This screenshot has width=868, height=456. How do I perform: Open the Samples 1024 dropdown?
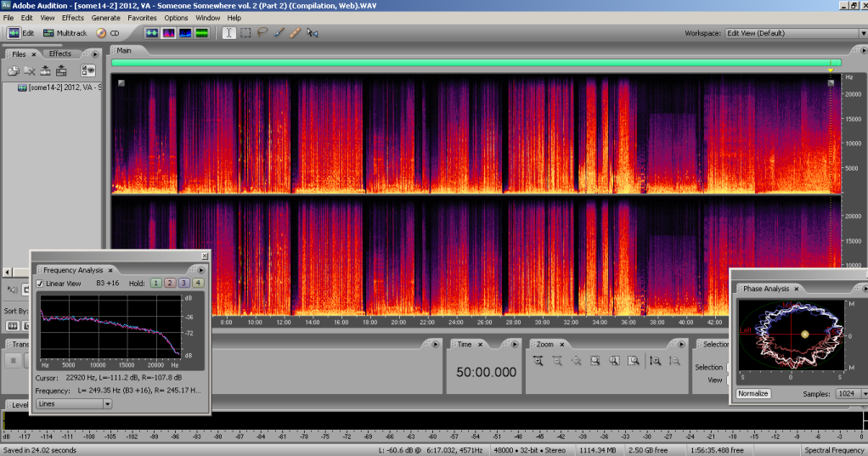point(849,394)
